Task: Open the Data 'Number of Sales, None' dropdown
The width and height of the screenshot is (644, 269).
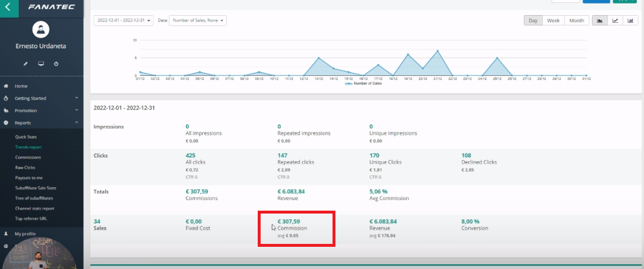Action: point(198,20)
